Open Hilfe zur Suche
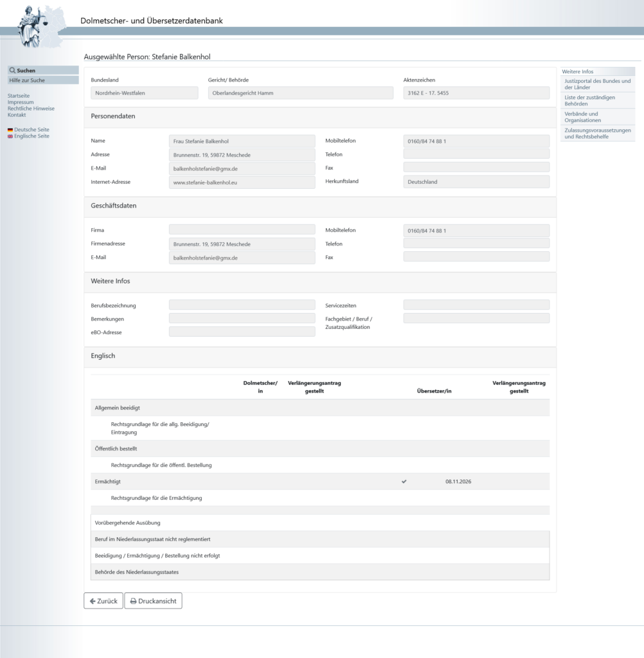The image size is (644, 658). (x=43, y=80)
